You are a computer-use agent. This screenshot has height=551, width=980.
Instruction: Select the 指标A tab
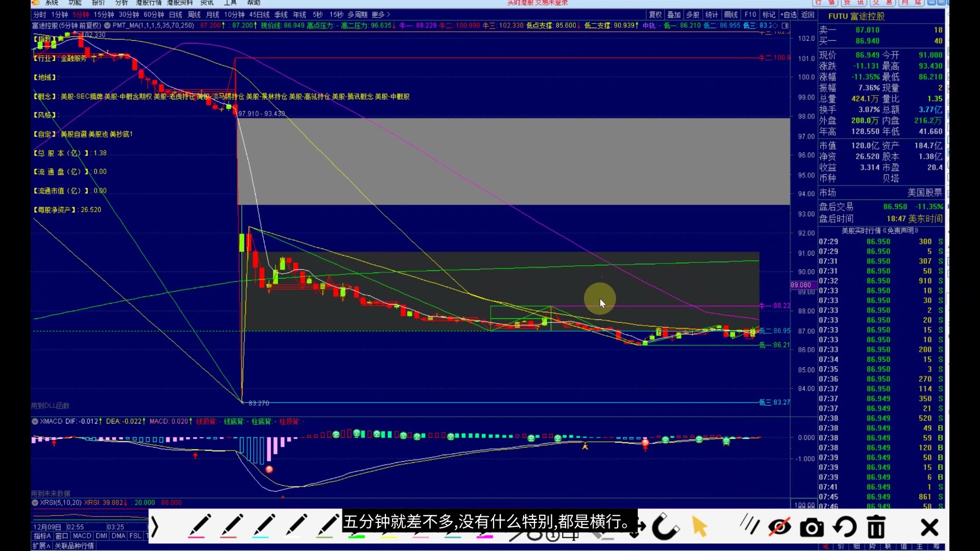[x=42, y=536]
